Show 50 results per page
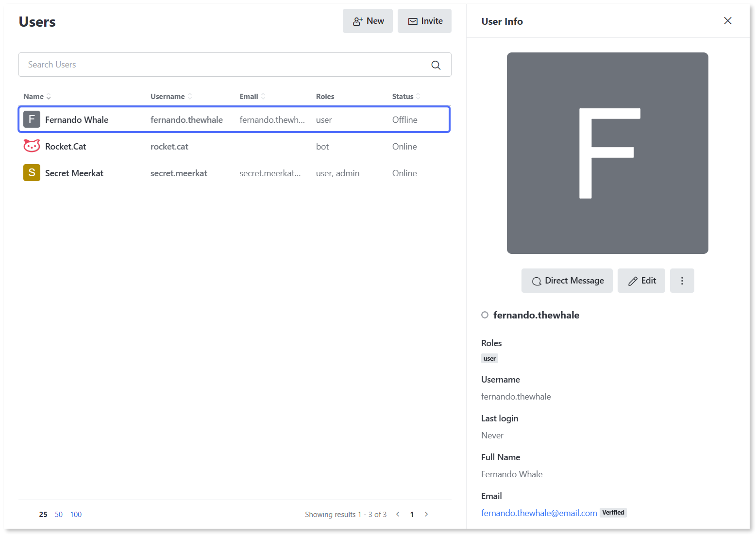Viewport: 756px width, 535px height. 59,515
